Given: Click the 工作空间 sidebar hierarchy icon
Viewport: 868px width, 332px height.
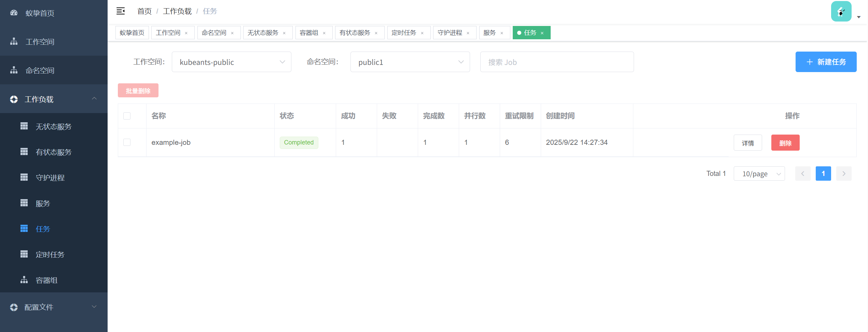Looking at the screenshot, I should point(14,42).
